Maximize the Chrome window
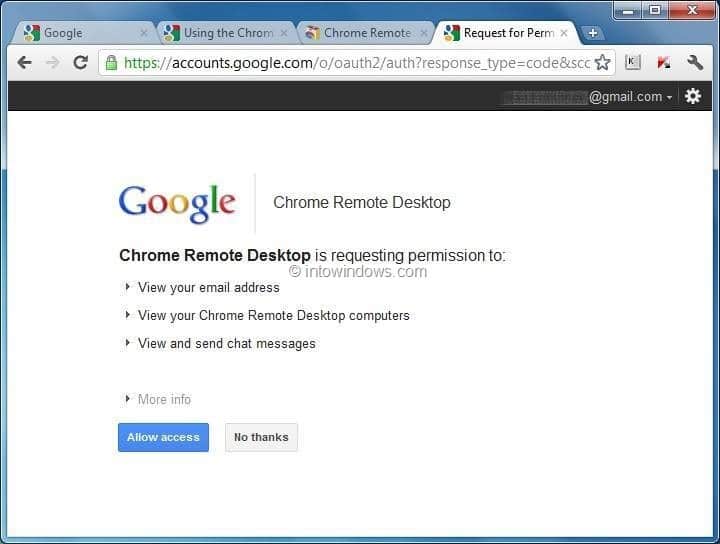 tap(655, 10)
